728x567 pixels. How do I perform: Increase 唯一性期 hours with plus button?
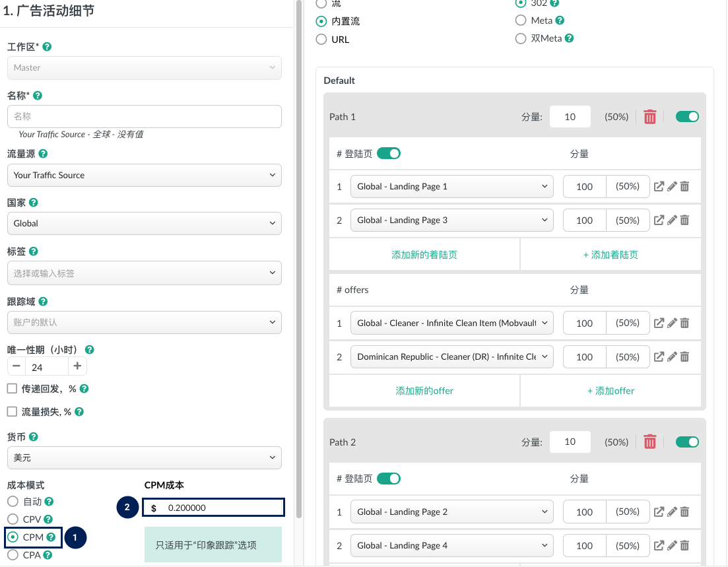(x=77, y=366)
